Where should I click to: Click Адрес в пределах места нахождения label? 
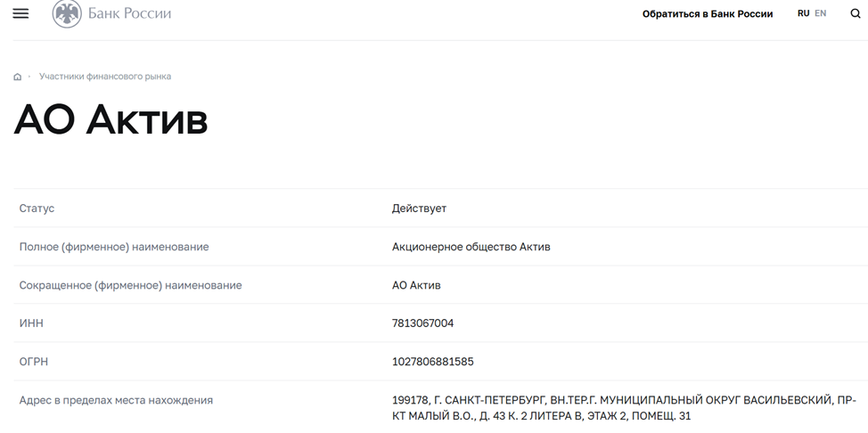[116, 400]
